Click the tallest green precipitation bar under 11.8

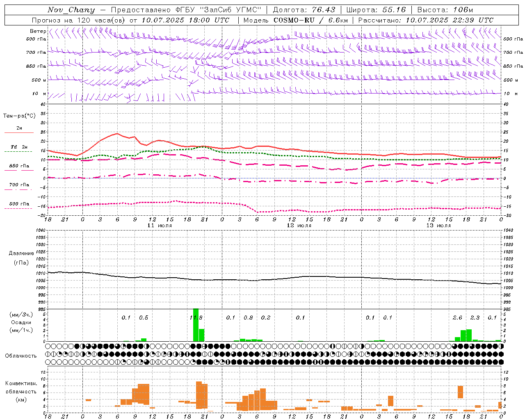click(x=196, y=325)
